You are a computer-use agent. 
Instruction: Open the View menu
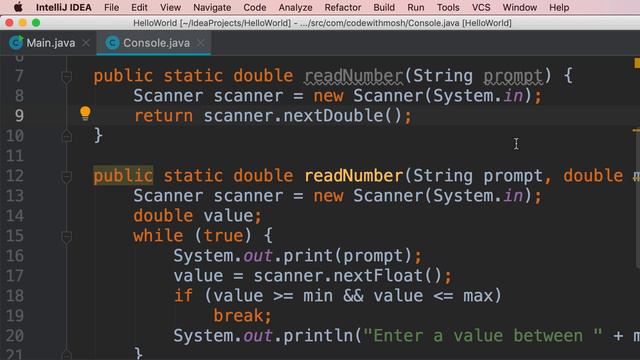point(170,7)
